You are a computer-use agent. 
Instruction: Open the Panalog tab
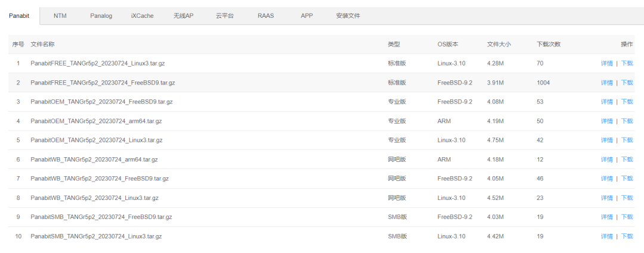[101, 16]
